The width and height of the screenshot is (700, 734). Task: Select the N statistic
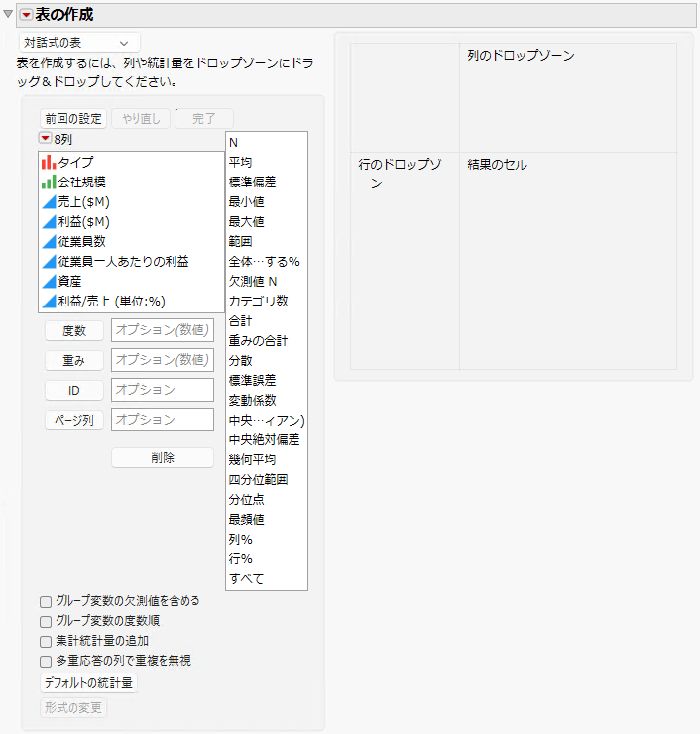pyautogui.click(x=233, y=142)
